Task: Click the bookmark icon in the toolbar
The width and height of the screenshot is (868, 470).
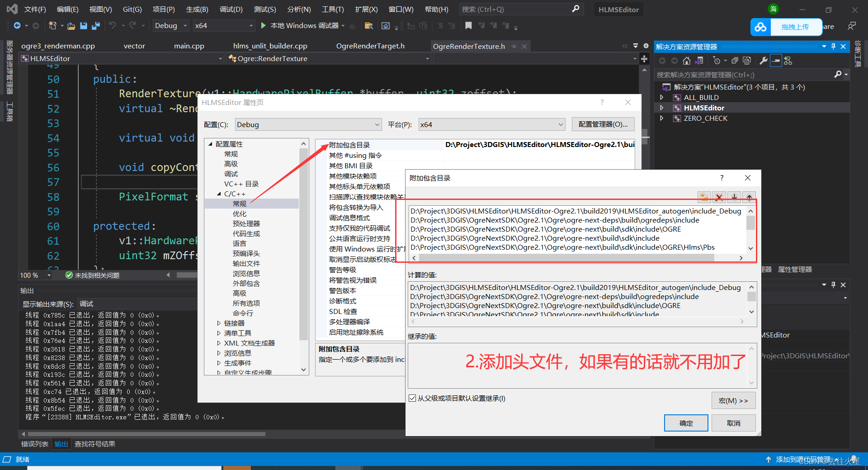Action: 468,26
